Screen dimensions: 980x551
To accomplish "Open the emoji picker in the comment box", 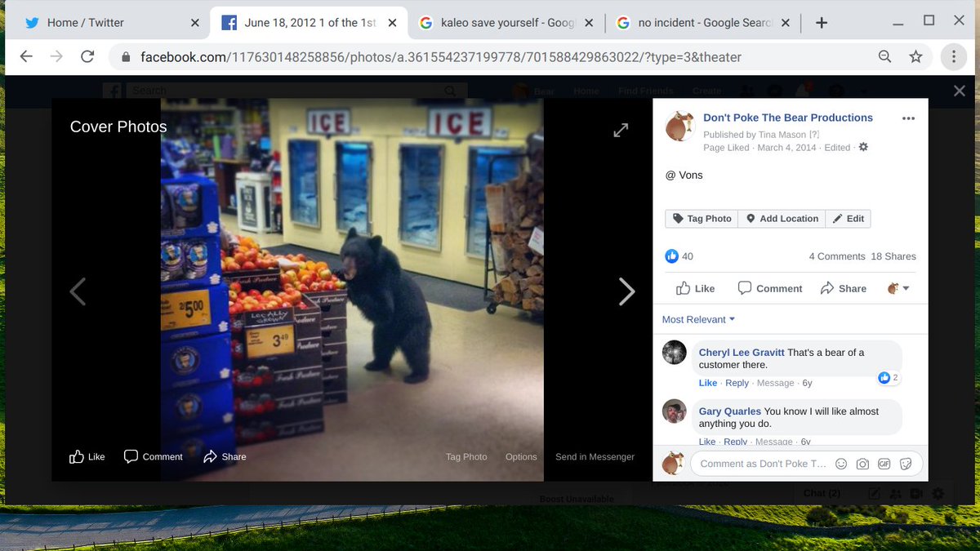I will (840, 464).
